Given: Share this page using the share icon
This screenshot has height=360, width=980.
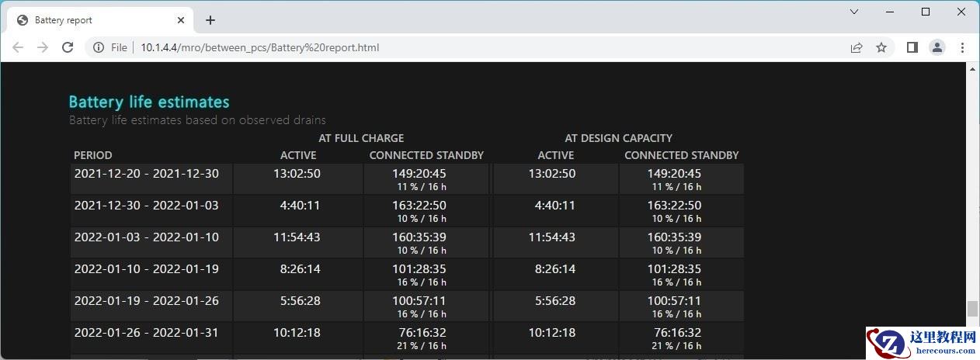Looking at the screenshot, I should tap(857, 47).
